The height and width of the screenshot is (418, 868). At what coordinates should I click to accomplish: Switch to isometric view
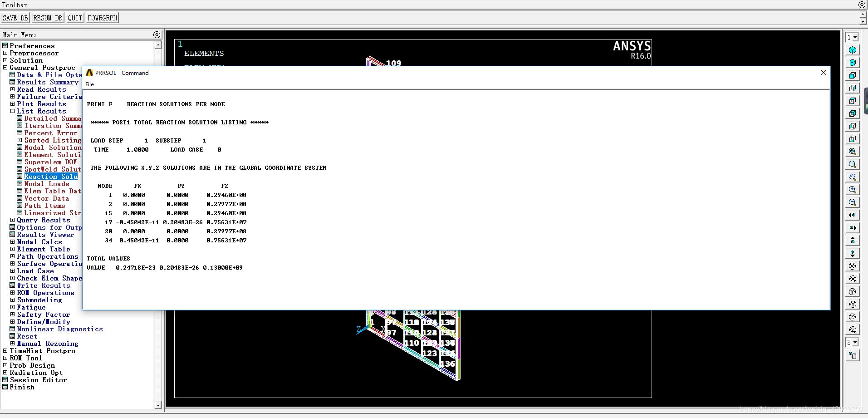852,50
